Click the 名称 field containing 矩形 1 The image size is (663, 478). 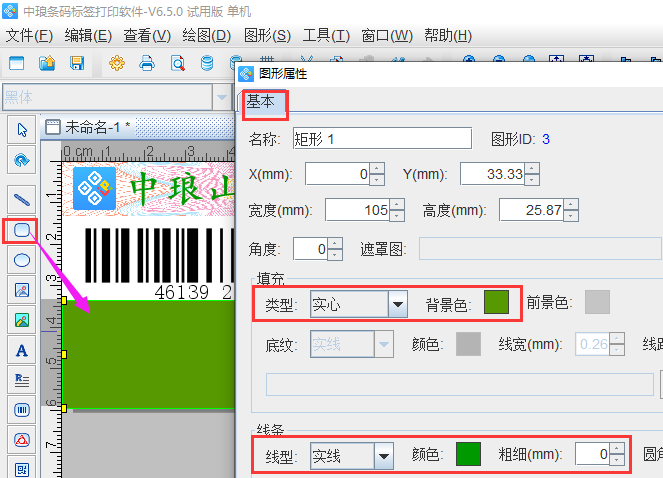click(382, 138)
